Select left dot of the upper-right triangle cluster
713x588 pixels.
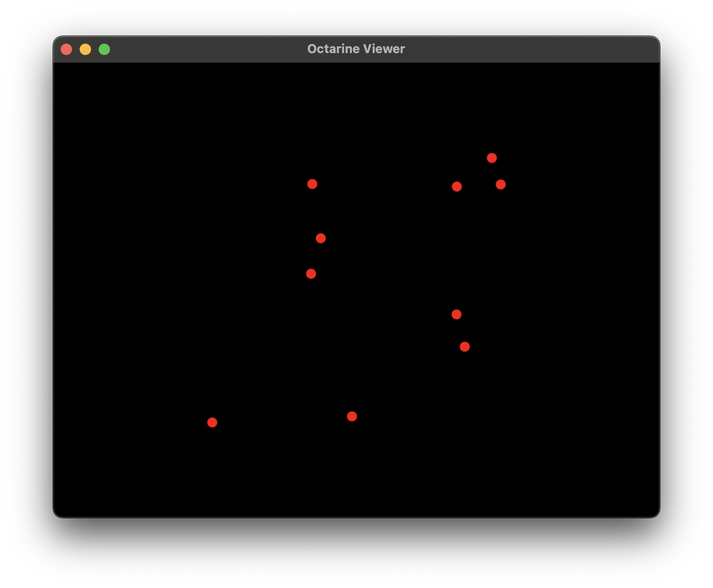pos(457,186)
